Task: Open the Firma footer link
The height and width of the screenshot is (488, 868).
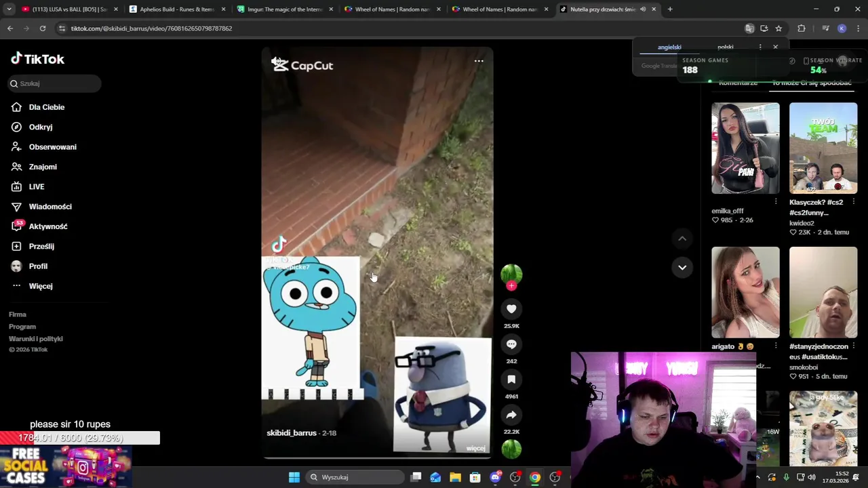Action: [18, 314]
